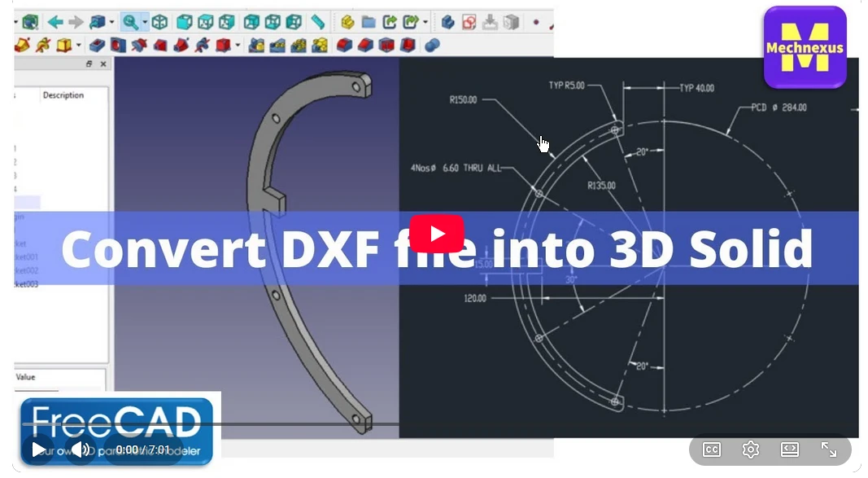Click the blue create group folder icon
868x478 pixels.
[369, 22]
